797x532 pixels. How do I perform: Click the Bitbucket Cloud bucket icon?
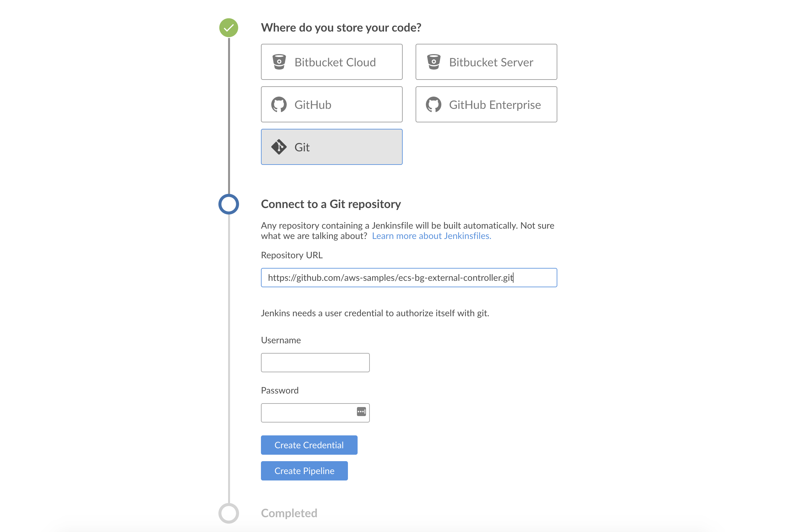[279, 62]
